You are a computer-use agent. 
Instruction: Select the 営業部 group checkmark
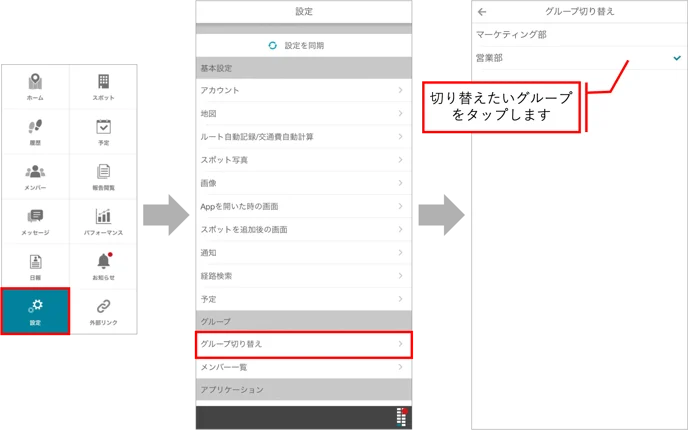677,58
